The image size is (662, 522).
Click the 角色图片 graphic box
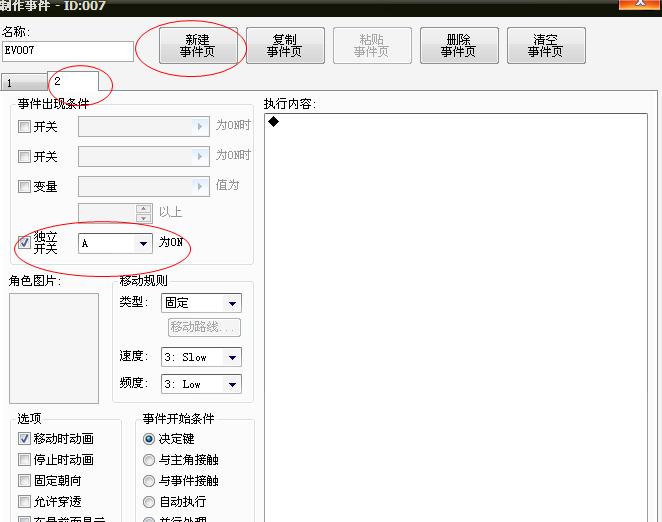point(54,348)
